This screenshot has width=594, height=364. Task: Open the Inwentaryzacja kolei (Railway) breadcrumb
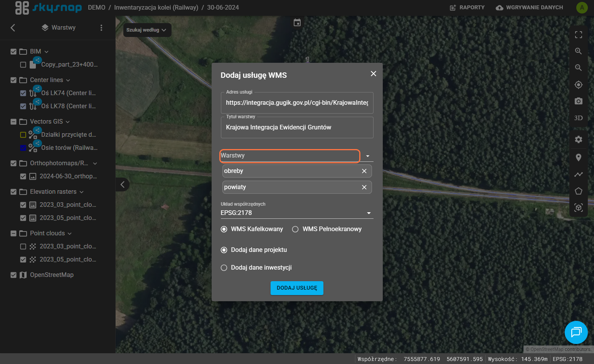click(156, 8)
